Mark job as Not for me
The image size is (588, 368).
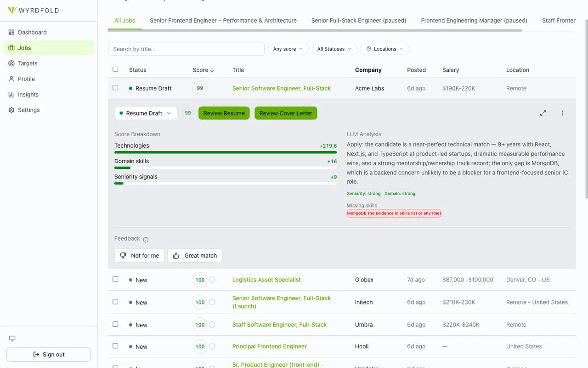point(139,256)
